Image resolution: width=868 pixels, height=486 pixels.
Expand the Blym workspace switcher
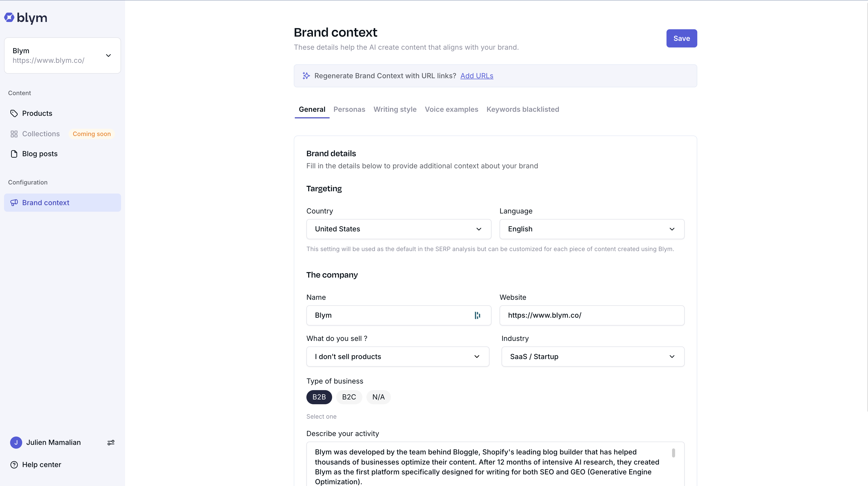pos(108,56)
